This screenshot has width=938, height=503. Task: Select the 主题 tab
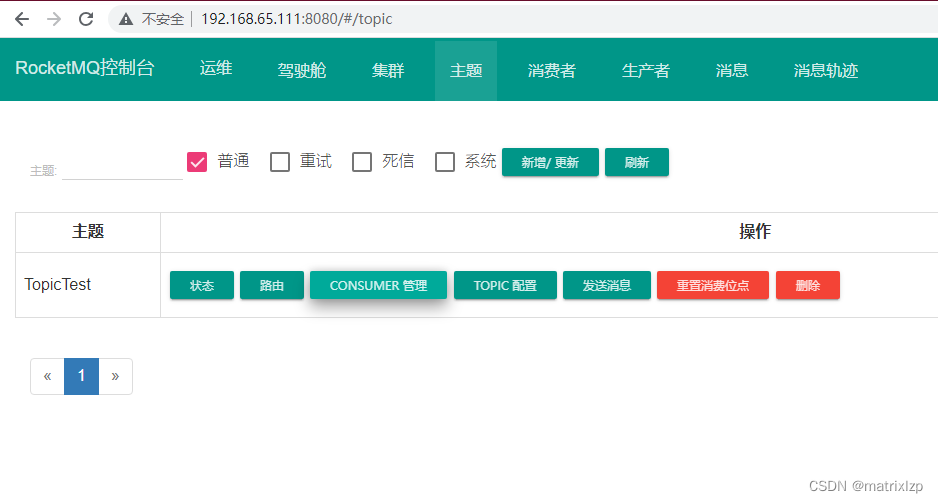[x=466, y=71]
